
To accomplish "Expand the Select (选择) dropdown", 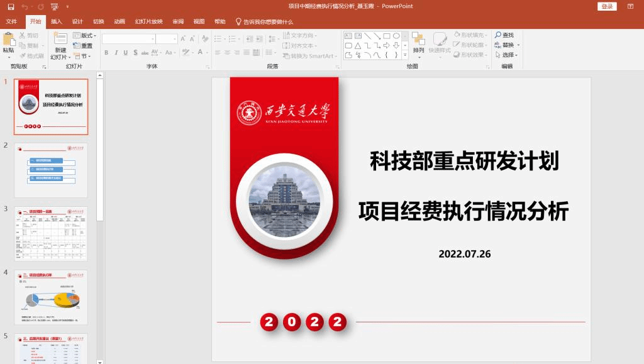I will (x=507, y=55).
